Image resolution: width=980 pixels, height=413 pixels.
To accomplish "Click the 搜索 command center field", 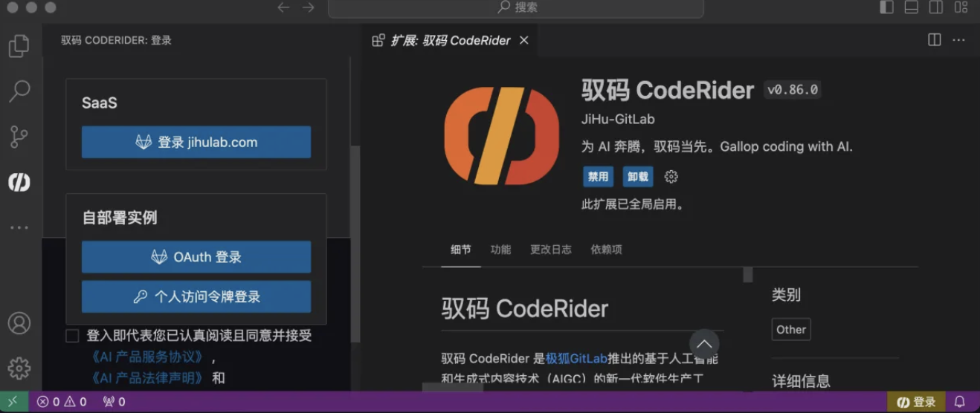I will pyautogui.click(x=515, y=7).
